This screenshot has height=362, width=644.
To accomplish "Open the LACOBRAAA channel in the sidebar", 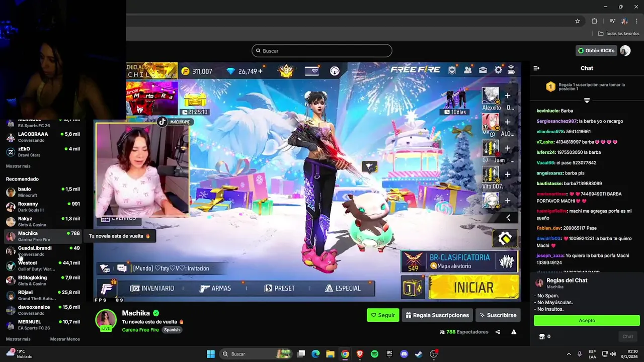I will point(43,137).
